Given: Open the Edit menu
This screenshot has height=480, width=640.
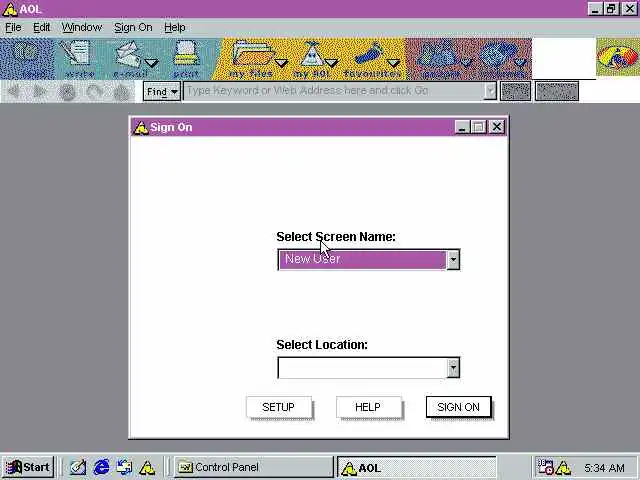Looking at the screenshot, I should 41,27.
